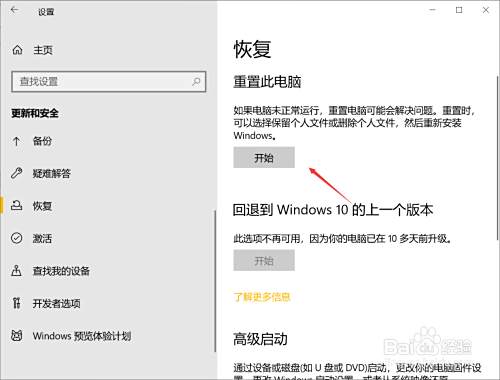
Task: Click the 回退到 Windows 10 的上一个版本 heading
Action: 333,210
